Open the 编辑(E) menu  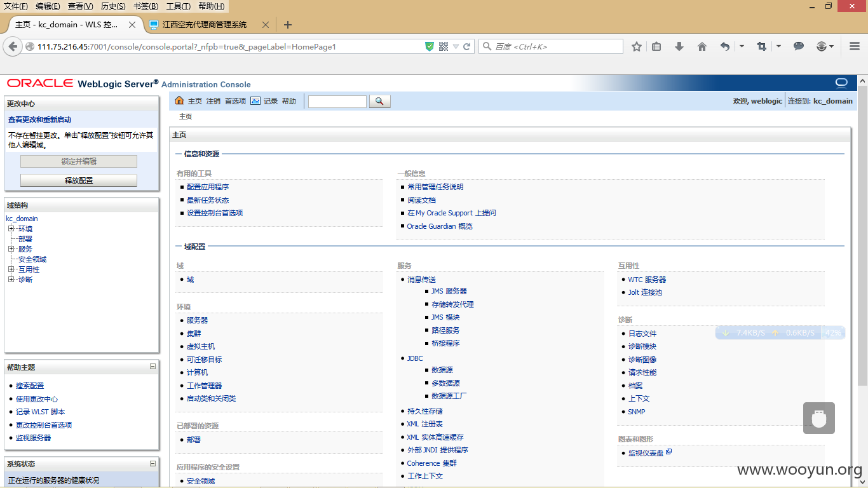[48, 6]
